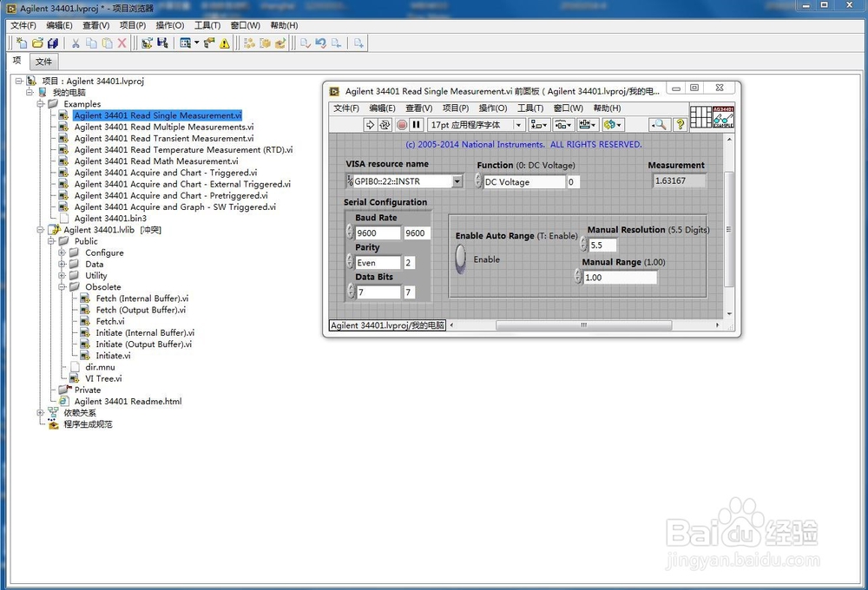Viewport: 868px width, 590px height.
Task: Collapse the Agilent 34401.lvlib library node
Action: (41, 229)
